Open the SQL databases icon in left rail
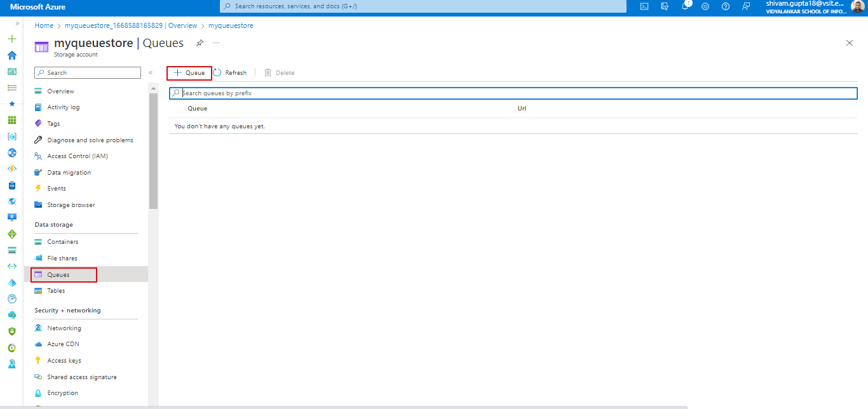The width and height of the screenshot is (868, 409). click(11, 185)
